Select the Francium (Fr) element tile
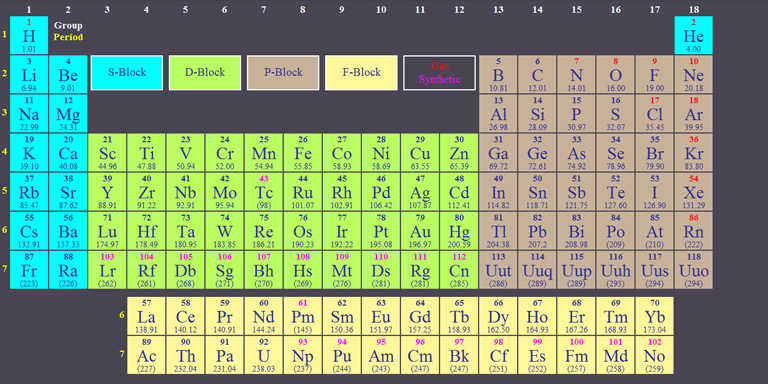Viewport: 768px width, 384px height. click(x=29, y=270)
